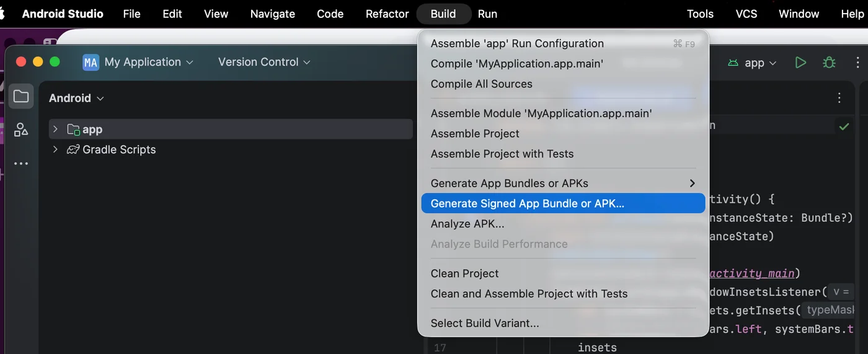Choose Compile All Sources
The width and height of the screenshot is (868, 354).
pyautogui.click(x=563, y=84)
